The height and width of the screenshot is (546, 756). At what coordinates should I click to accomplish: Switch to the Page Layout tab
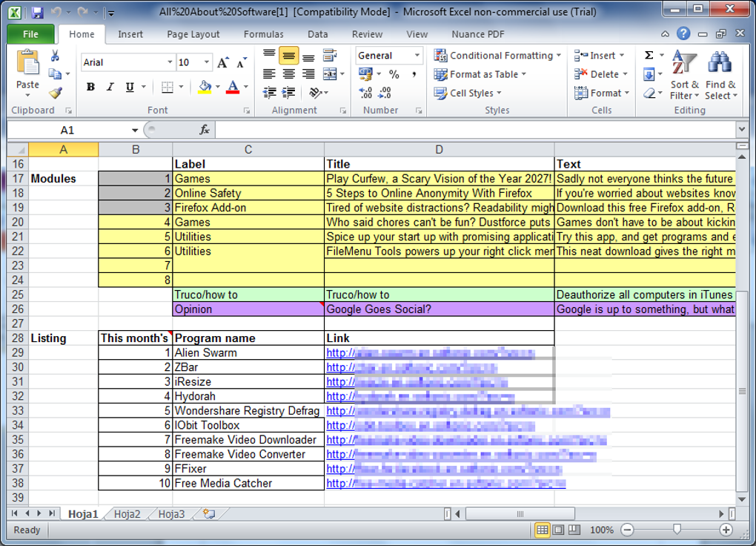(193, 34)
